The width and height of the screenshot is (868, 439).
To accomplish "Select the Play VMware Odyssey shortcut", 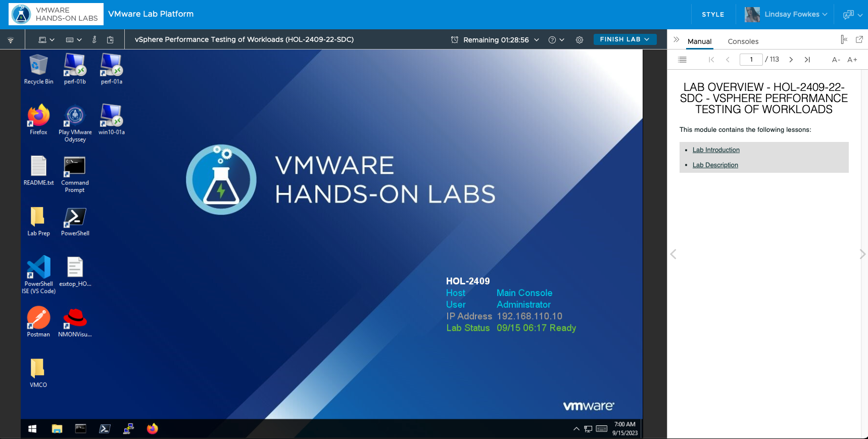I will coord(75,123).
